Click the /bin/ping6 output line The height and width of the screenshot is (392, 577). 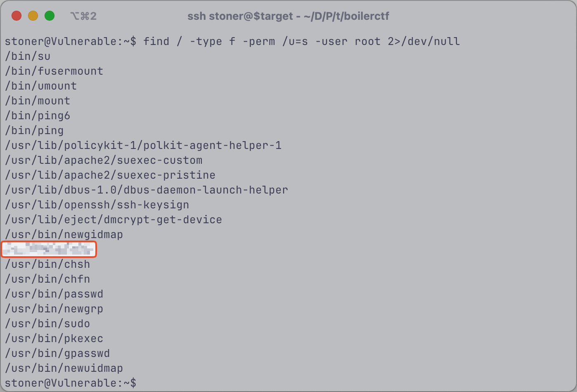(38, 116)
